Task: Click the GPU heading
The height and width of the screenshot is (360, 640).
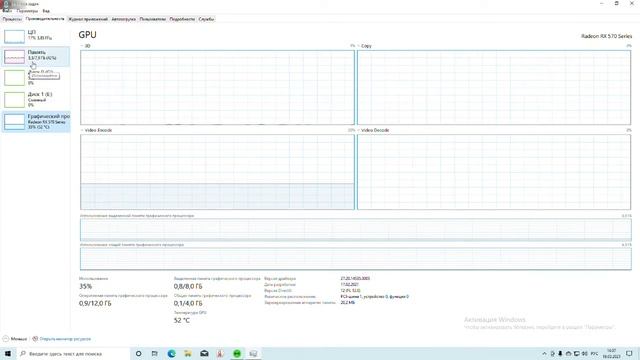Action: tap(87, 35)
